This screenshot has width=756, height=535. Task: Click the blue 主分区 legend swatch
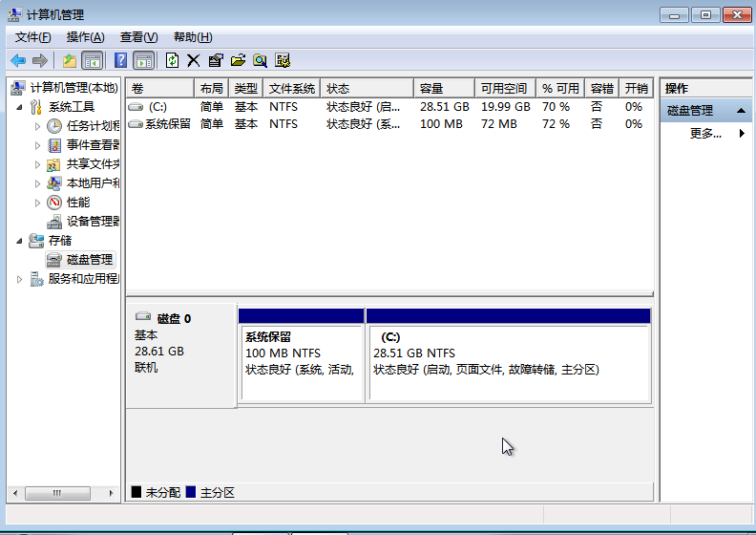tap(191, 492)
